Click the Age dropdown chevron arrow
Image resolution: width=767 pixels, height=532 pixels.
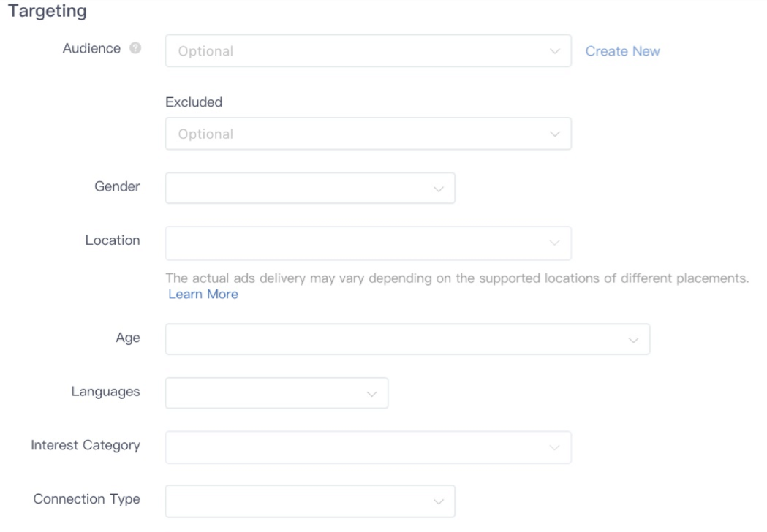coord(633,340)
